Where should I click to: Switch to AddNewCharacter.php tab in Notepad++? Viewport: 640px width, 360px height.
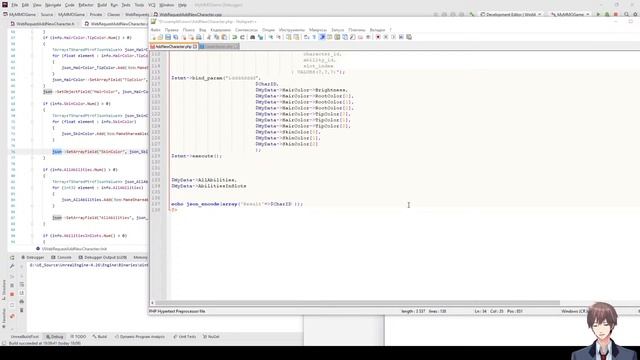174,47
